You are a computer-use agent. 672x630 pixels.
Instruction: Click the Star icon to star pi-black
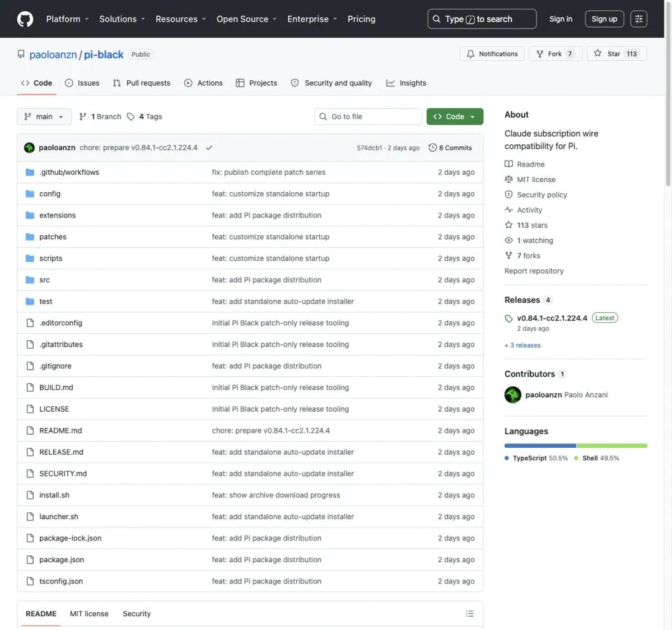tap(597, 53)
